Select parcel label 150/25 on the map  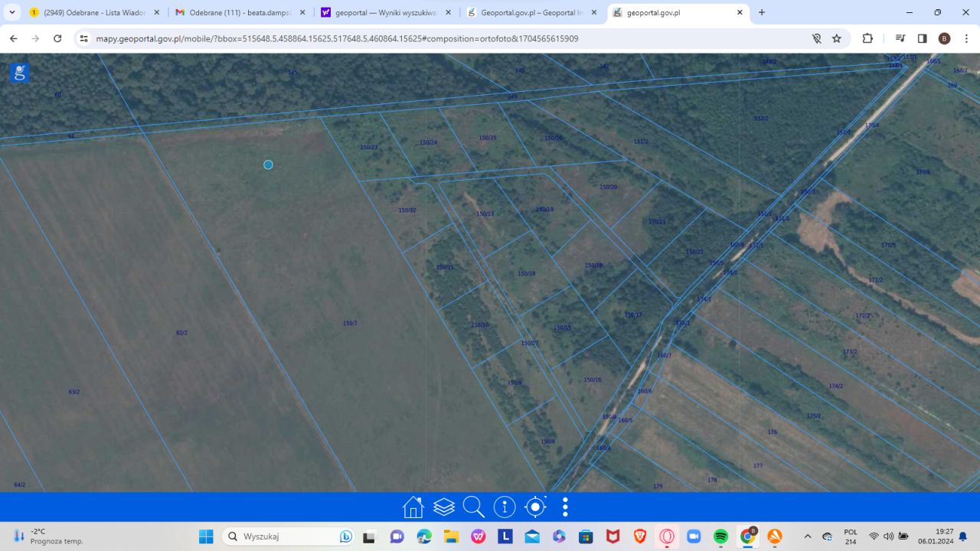[488, 138]
